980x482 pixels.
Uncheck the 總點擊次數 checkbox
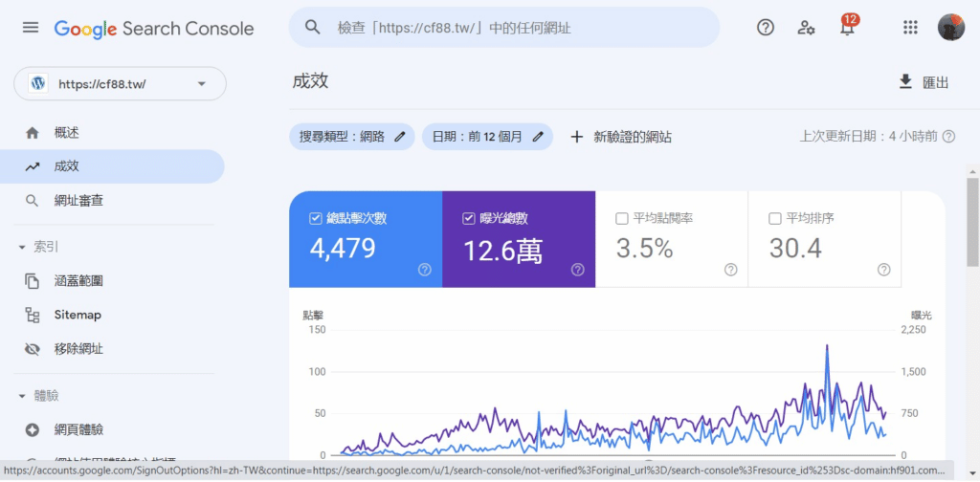click(x=316, y=218)
